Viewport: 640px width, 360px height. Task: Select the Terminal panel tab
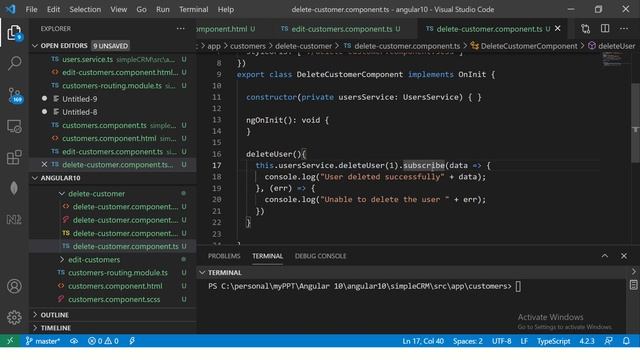coord(267,256)
